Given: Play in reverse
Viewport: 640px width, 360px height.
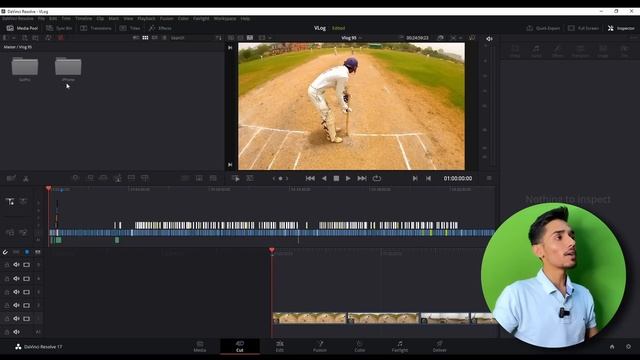Looking at the screenshot, I should tap(324, 178).
